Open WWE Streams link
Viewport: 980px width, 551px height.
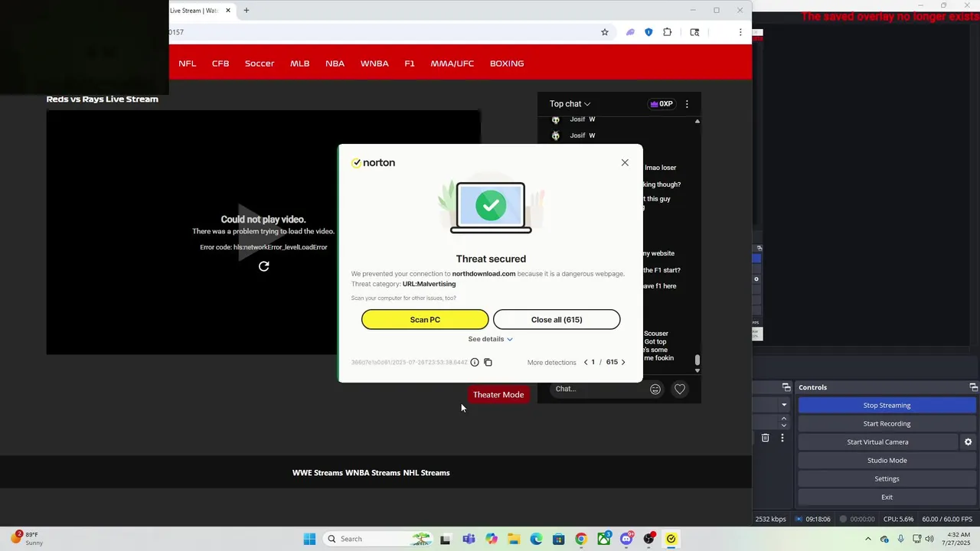318,473
